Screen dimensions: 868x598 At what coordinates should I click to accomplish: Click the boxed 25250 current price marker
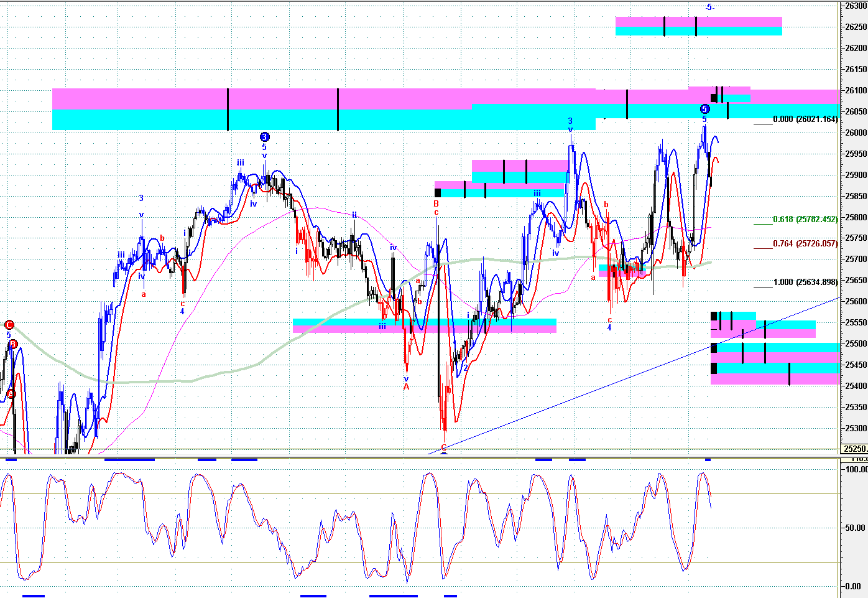point(854,449)
